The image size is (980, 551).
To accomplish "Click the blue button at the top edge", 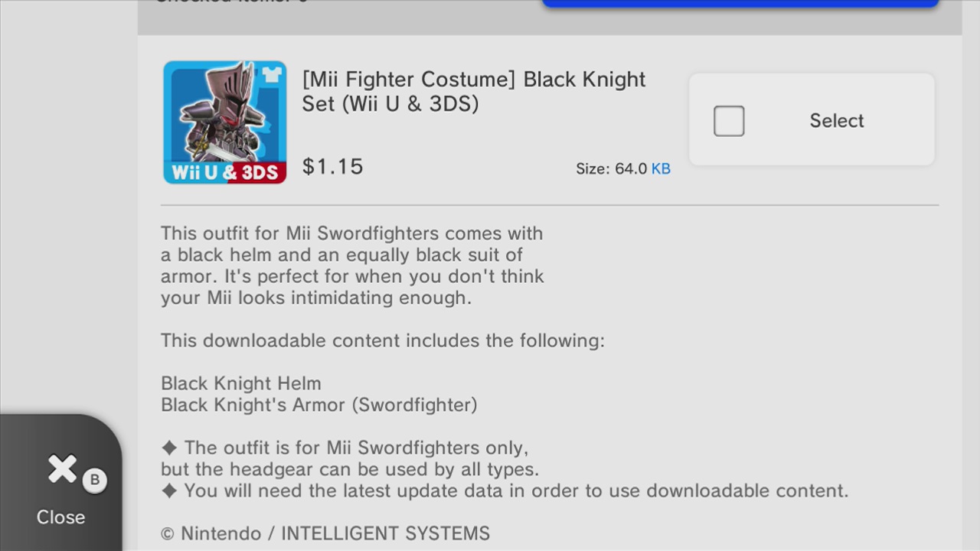I will [x=740, y=3].
